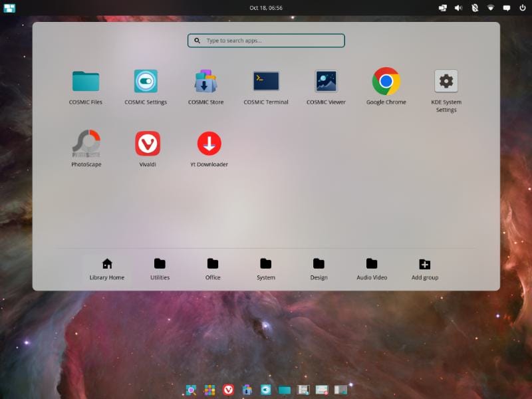Launch Google Chrome

[x=386, y=87]
